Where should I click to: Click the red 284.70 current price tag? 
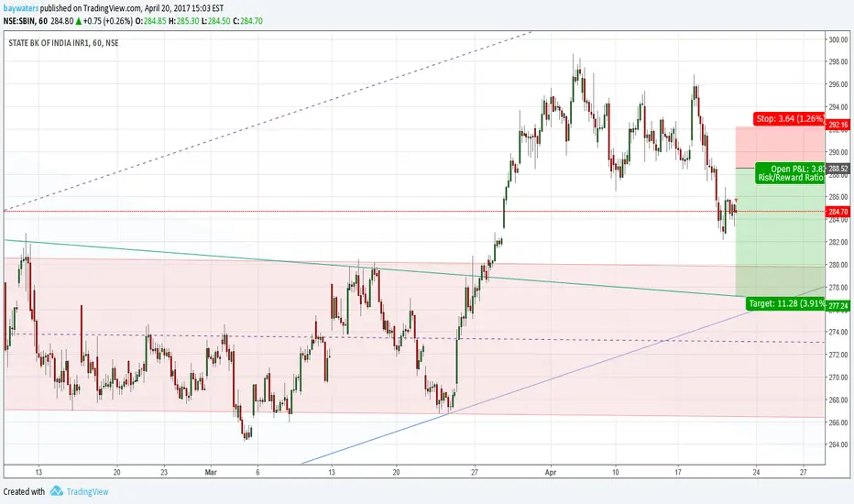(838, 212)
